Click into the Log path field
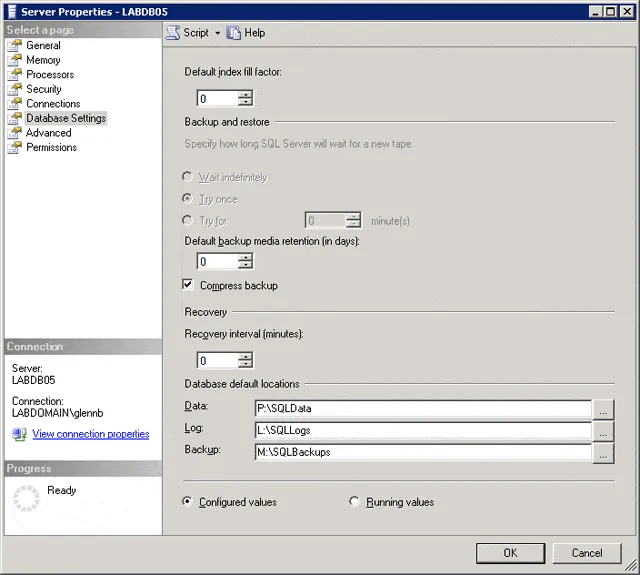Viewport: 640px width, 575px height. [x=422, y=431]
